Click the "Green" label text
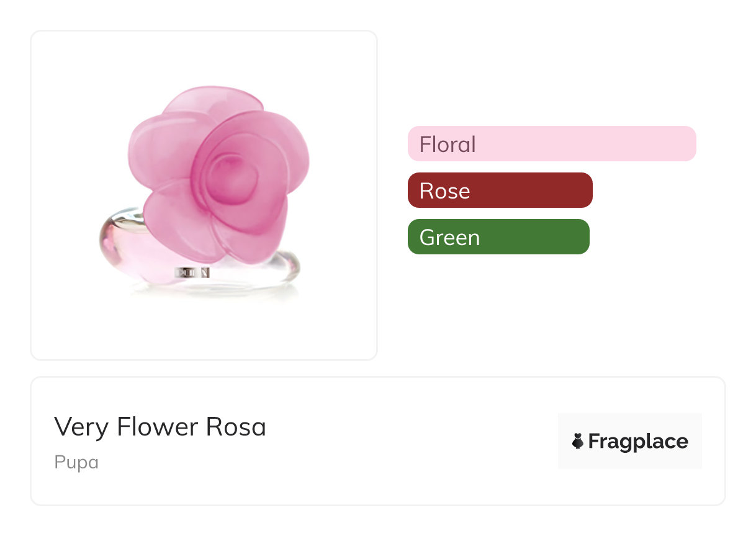This screenshot has width=756, height=536. coord(449,238)
